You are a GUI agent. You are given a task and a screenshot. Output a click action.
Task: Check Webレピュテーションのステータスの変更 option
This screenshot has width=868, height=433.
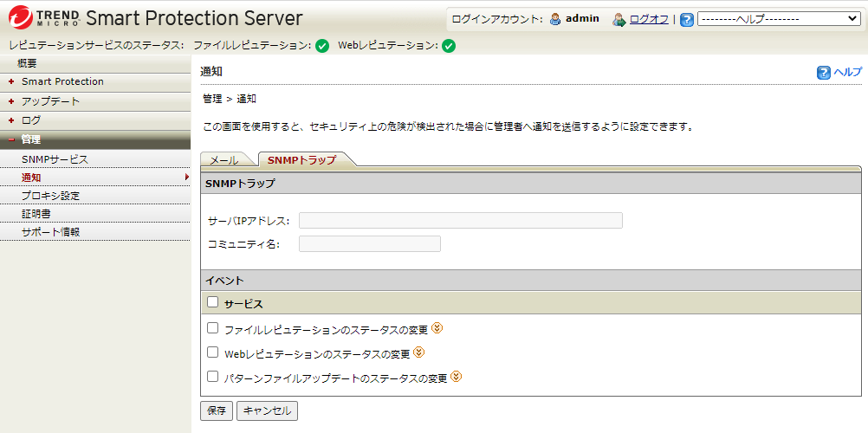click(213, 352)
